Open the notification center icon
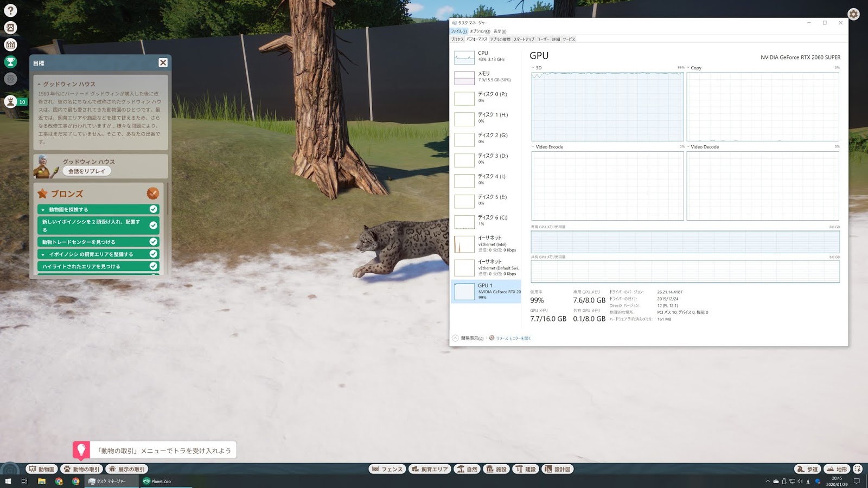Screen dimensions: 868x488 tap(857, 481)
